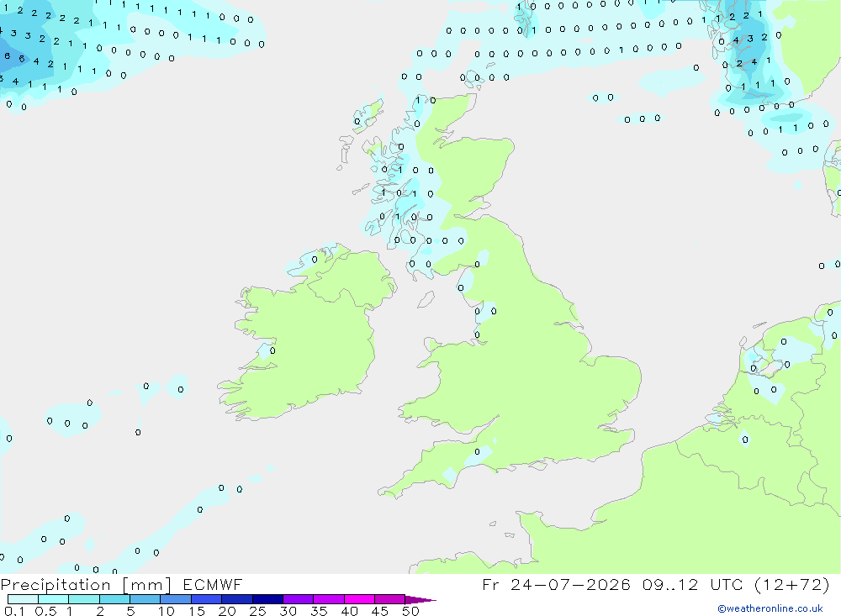841x616 pixels.
Task: Click the legend scale number '20'
Action: tap(227, 611)
